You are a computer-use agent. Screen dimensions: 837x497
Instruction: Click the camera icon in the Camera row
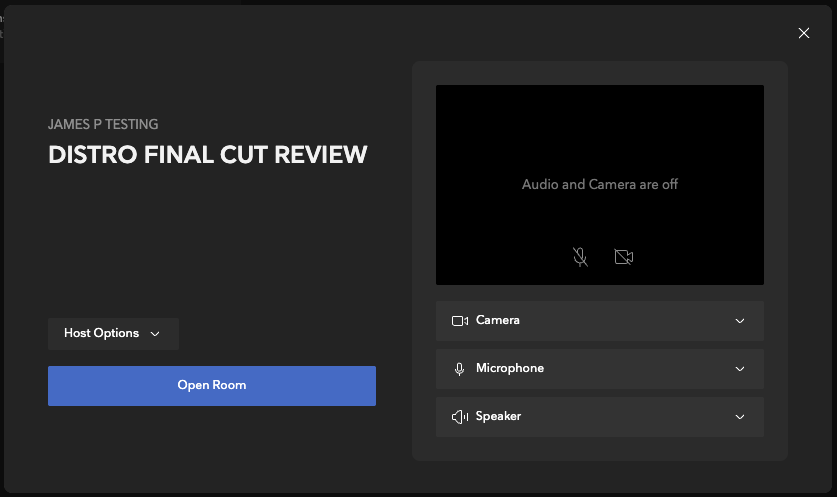coord(460,321)
